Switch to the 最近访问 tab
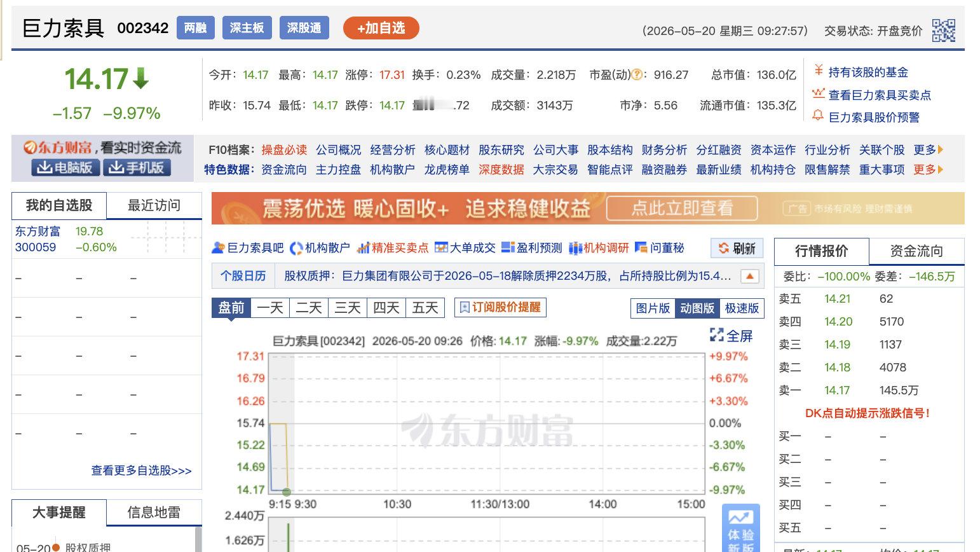Image resolution: width=980 pixels, height=552 pixels. click(x=154, y=205)
